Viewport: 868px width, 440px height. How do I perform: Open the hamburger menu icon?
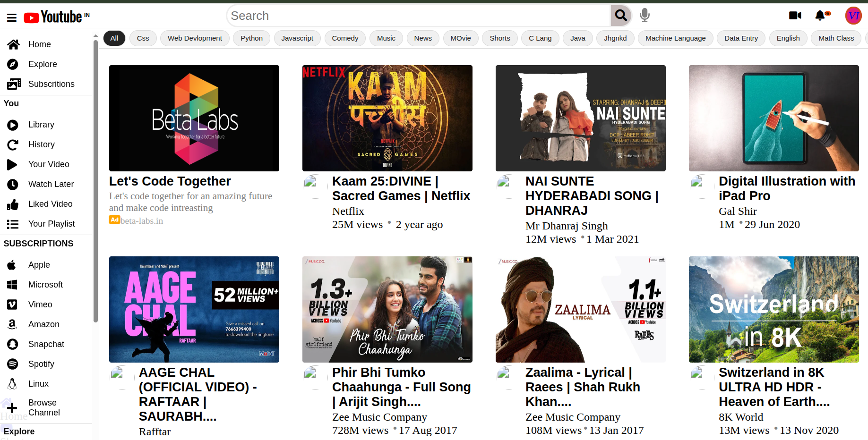click(12, 18)
